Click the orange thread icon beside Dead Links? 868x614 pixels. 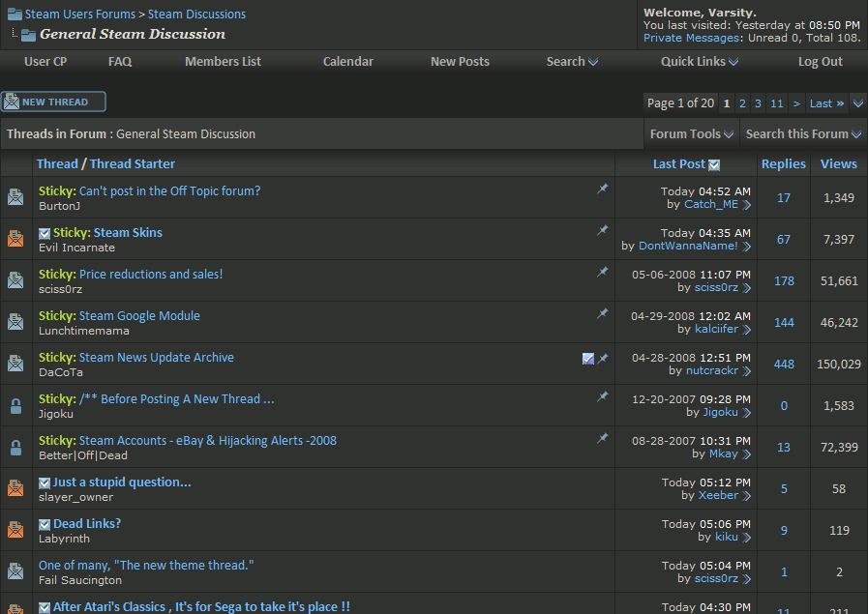15,529
